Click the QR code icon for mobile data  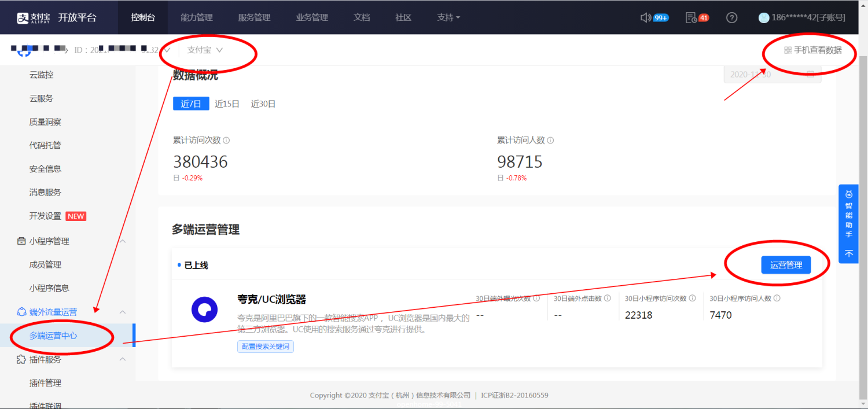[788, 50]
